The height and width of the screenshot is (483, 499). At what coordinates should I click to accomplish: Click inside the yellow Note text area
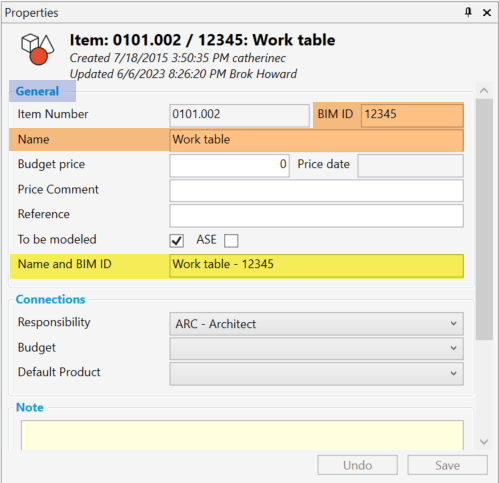click(242, 435)
